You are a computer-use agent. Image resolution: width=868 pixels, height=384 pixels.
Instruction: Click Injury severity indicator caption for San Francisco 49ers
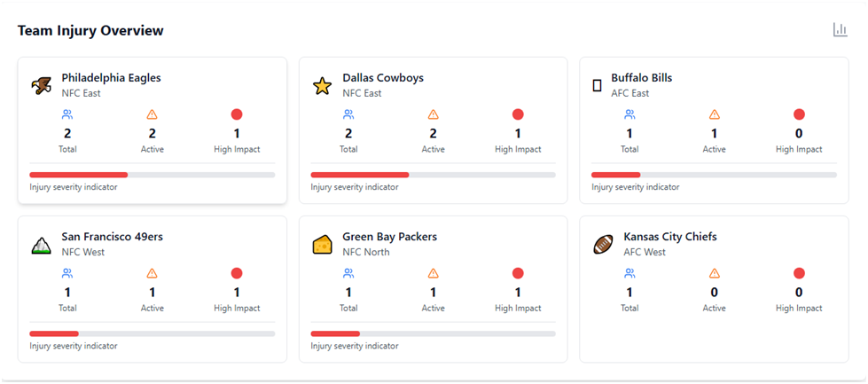[x=74, y=346]
